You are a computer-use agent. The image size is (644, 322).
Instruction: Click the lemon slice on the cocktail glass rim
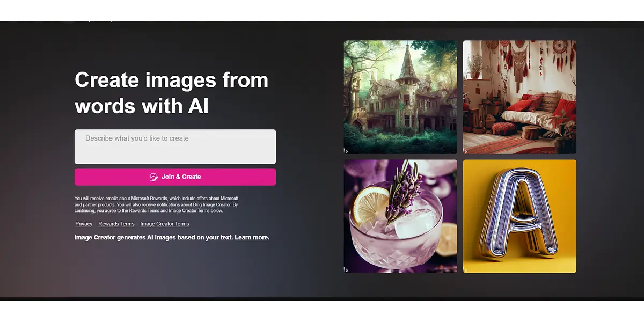(370, 205)
